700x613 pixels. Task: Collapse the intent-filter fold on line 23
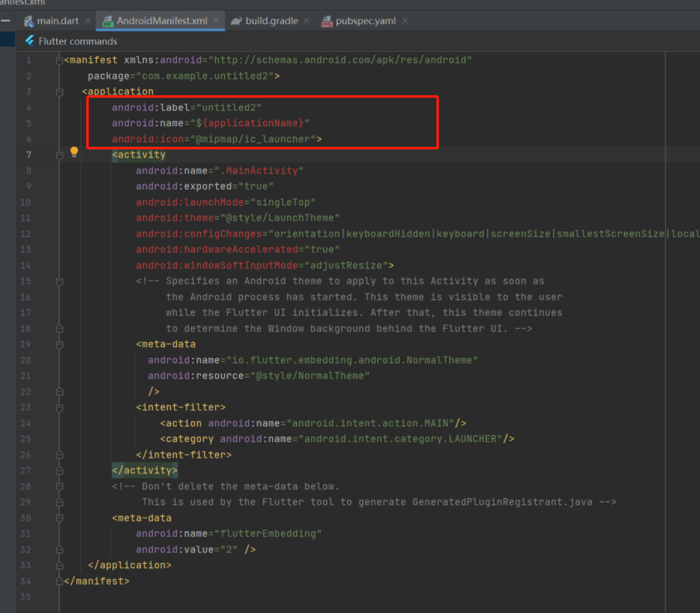60,408
